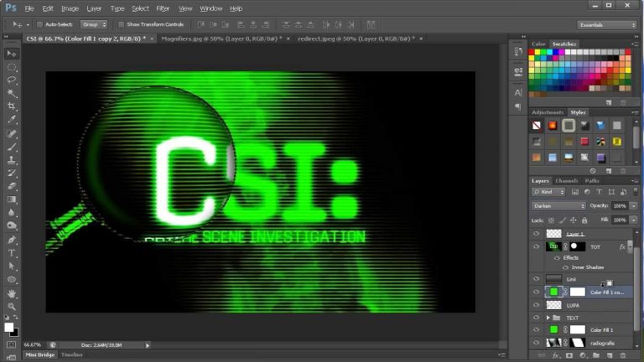Open the status bar info arrow

tap(148, 345)
